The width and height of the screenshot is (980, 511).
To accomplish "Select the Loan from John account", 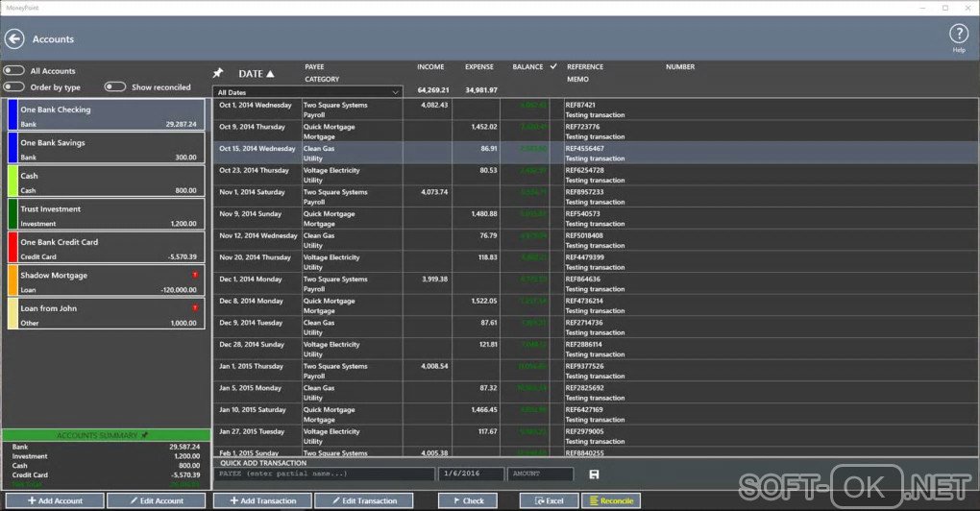I will (106, 313).
